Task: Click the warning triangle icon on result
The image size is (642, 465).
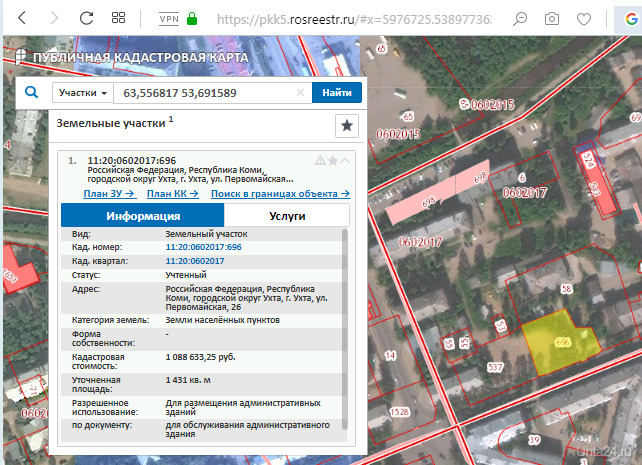Action: click(x=320, y=160)
